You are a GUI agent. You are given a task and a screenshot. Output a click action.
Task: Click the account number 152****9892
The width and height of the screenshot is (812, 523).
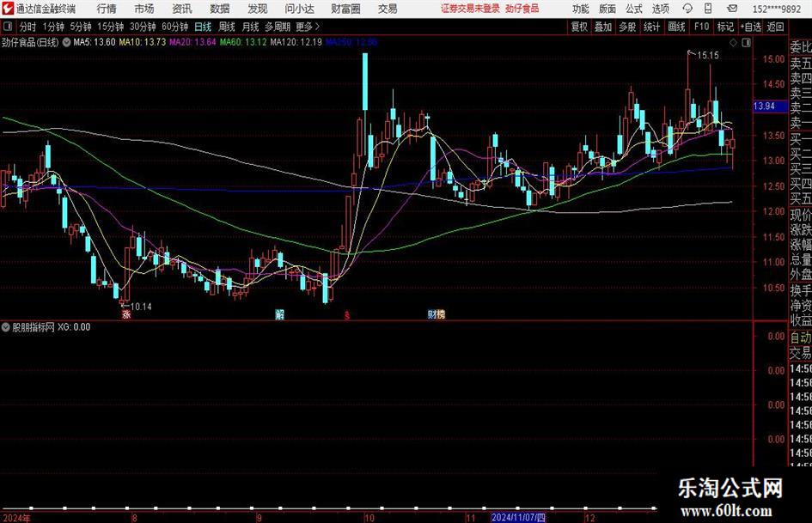(x=776, y=9)
